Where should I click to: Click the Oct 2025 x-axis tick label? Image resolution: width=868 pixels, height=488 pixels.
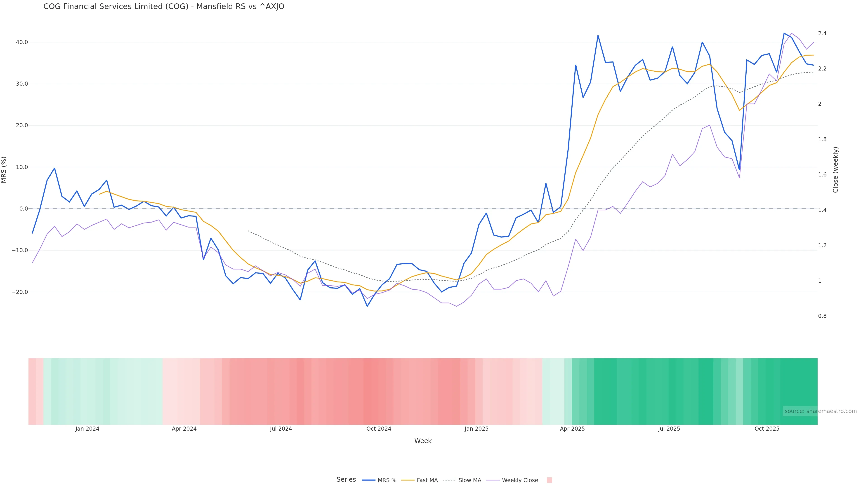[x=767, y=429]
